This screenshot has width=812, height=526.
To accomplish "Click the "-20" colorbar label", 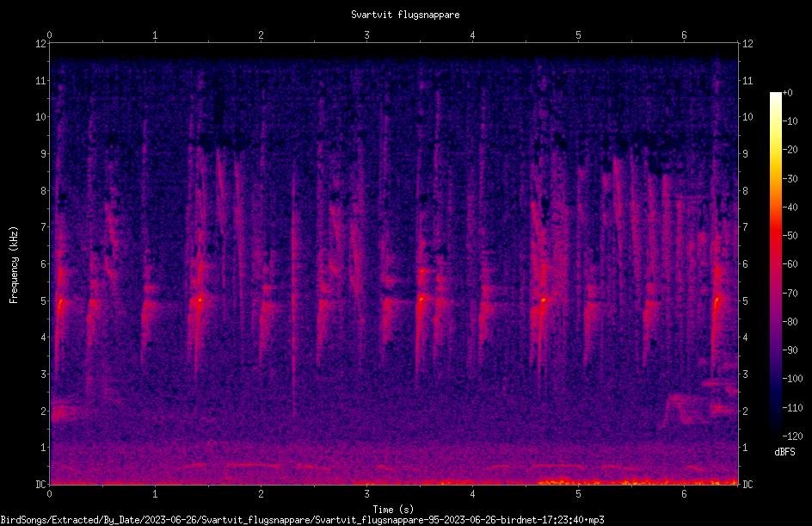I will [790, 150].
